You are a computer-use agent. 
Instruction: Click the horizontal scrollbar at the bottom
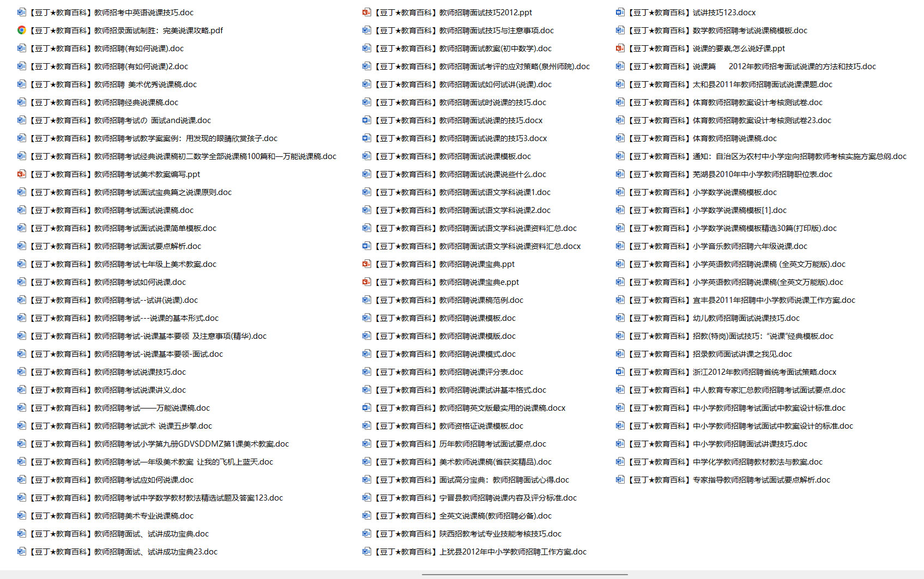[x=524, y=574]
